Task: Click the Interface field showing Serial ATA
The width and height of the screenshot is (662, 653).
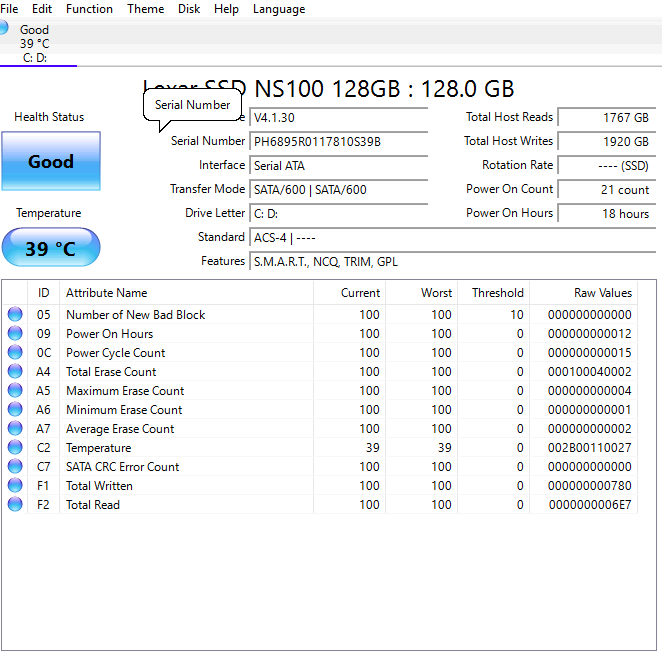Action: coord(339,165)
